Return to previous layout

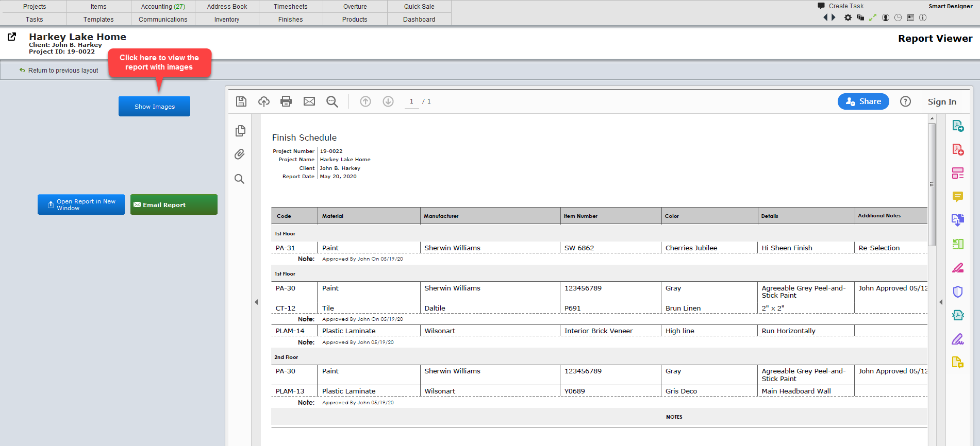59,71
